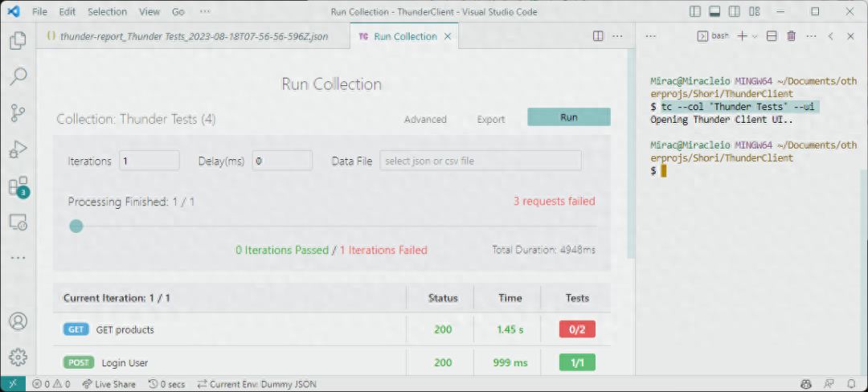Open the Remote Explorer view

[x=18, y=222]
